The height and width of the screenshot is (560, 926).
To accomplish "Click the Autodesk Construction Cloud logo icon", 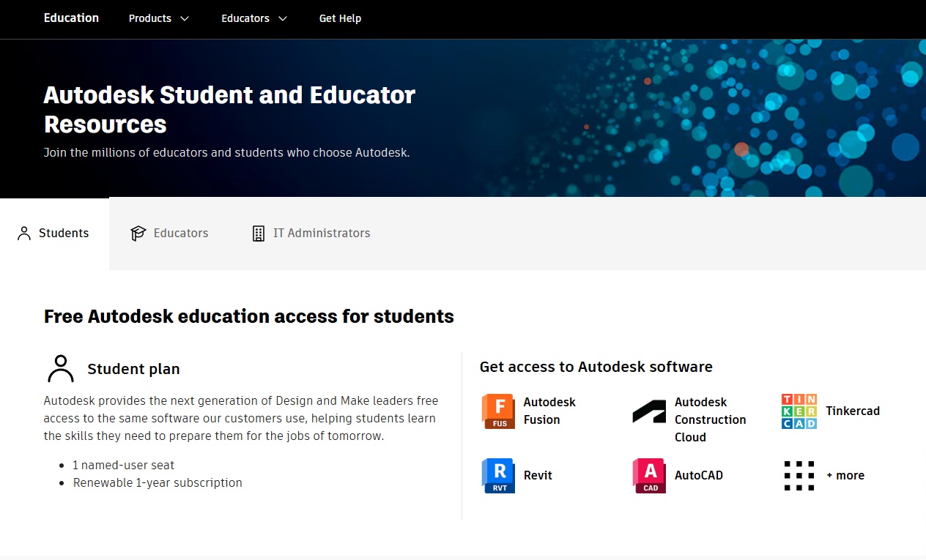I will point(649,411).
